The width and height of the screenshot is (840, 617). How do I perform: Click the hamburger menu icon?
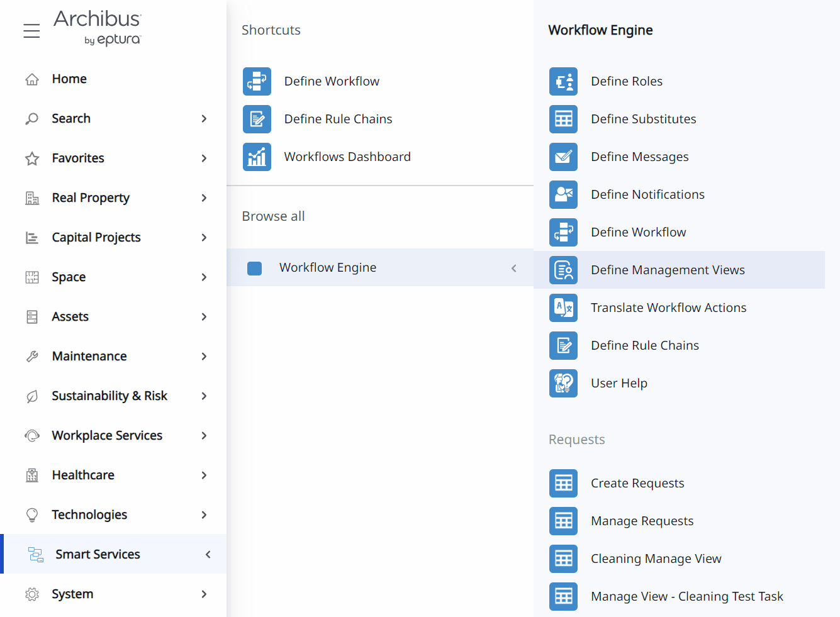point(31,30)
